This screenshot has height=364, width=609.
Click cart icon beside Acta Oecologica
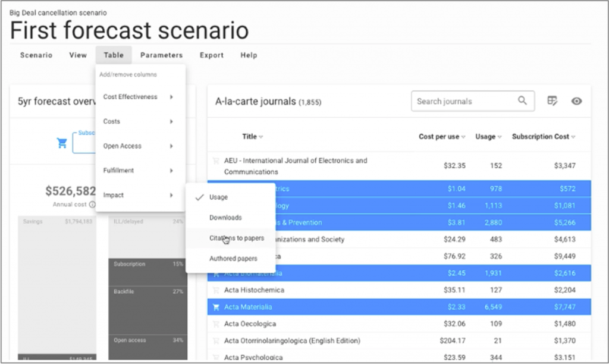click(216, 324)
